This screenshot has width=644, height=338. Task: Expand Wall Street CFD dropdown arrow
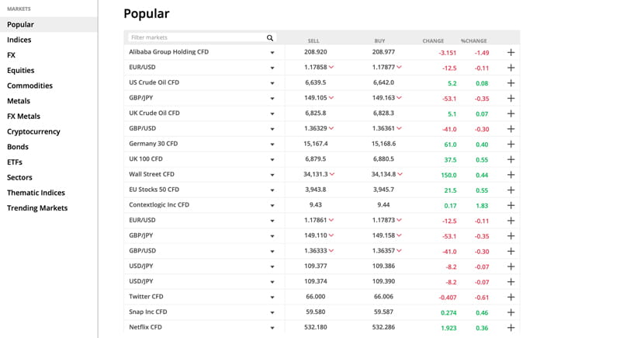pyautogui.click(x=272, y=175)
